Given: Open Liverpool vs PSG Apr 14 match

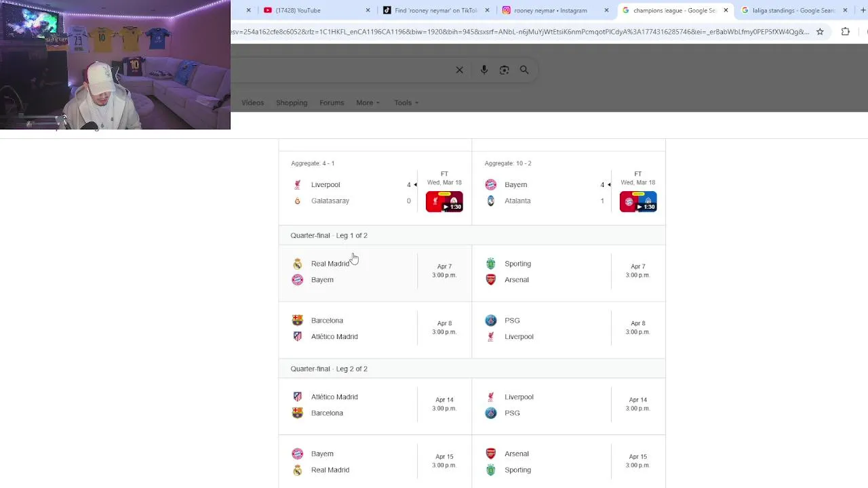Looking at the screenshot, I should [x=569, y=405].
